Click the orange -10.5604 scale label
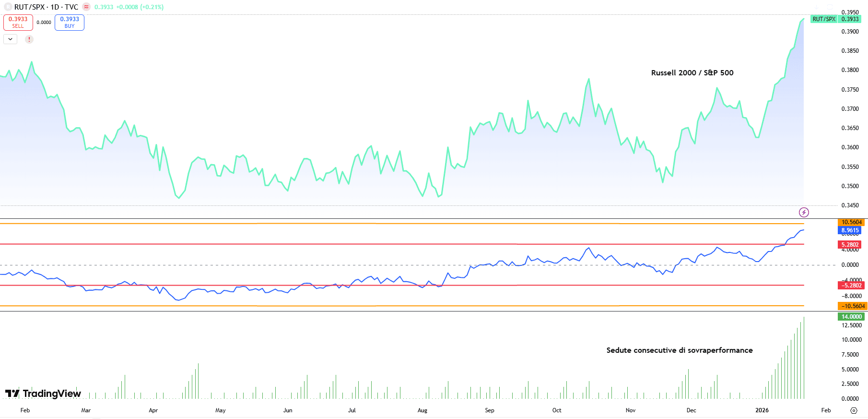This screenshot has width=868, height=419. pos(852,306)
